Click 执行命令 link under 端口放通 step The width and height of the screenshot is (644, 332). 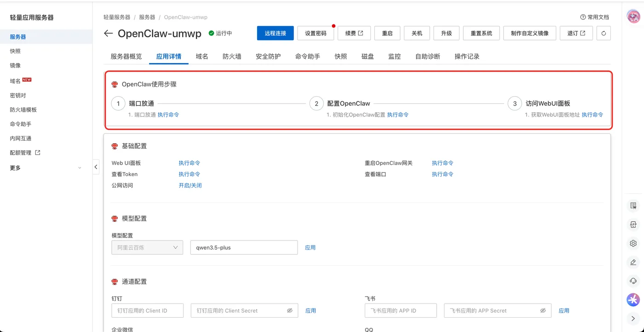[168, 114]
